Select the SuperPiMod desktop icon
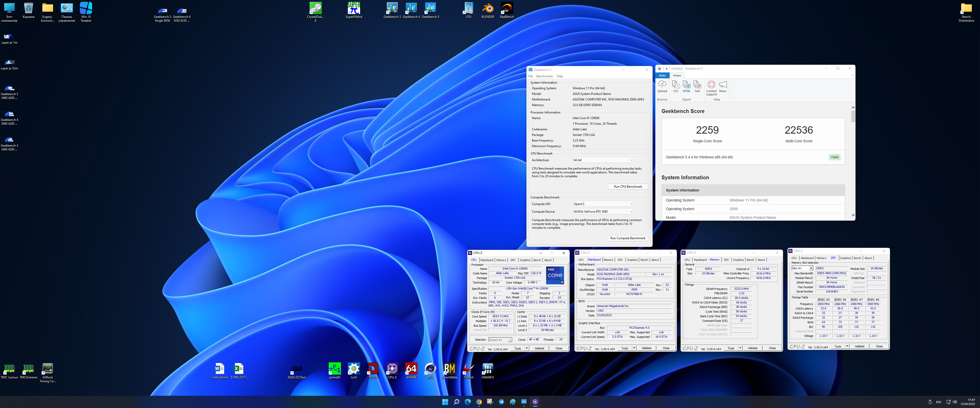 click(x=354, y=10)
